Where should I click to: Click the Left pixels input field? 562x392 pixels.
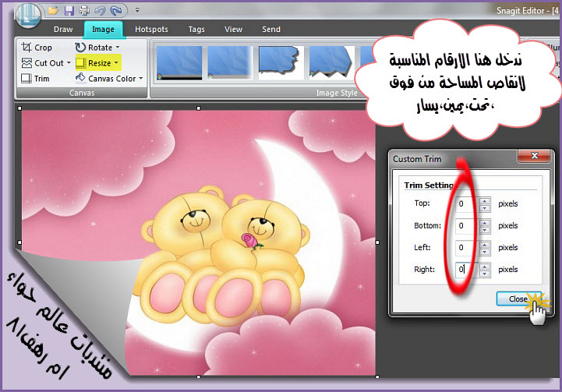(465, 247)
